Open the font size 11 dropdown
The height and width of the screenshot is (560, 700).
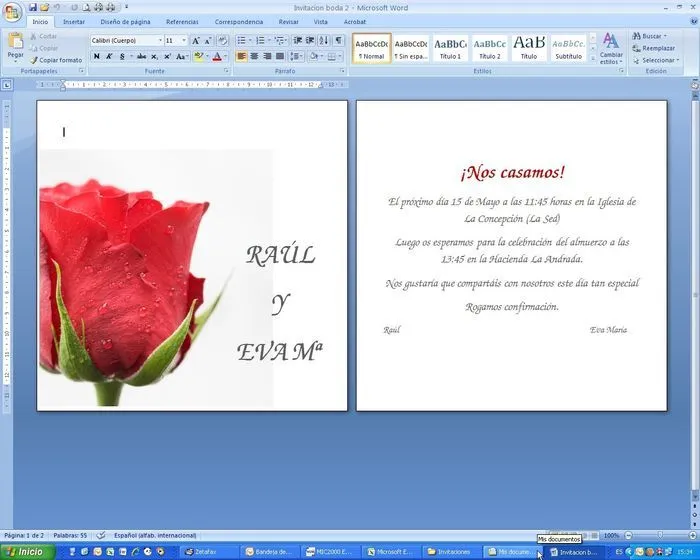pos(184,41)
